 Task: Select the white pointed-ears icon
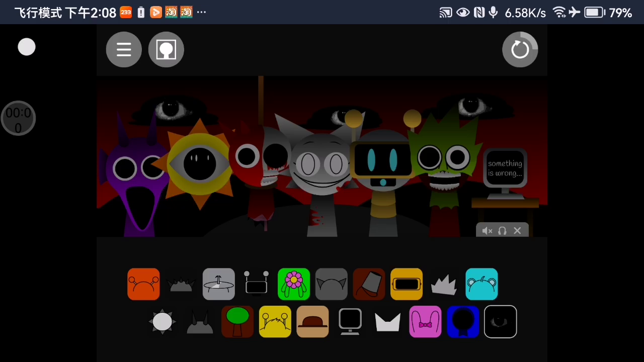[x=388, y=322]
